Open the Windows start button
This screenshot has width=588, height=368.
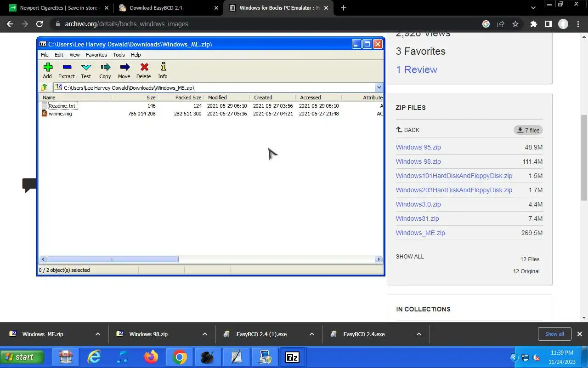coord(22,357)
